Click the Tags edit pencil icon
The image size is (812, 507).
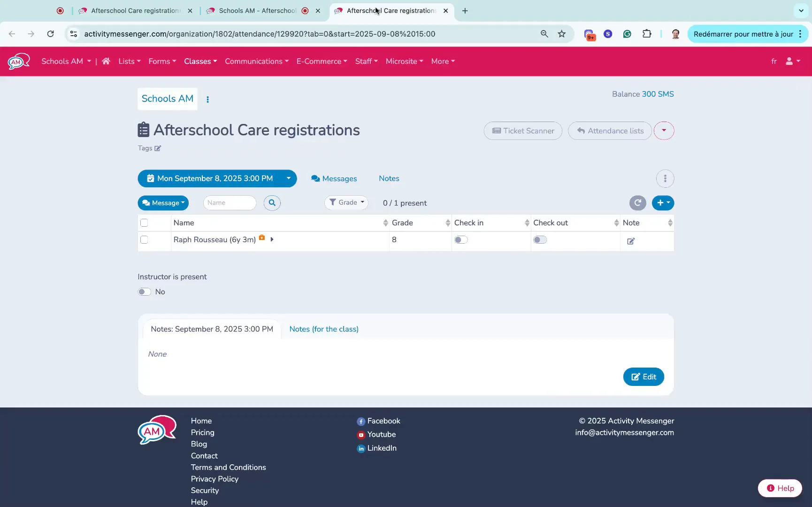click(158, 148)
